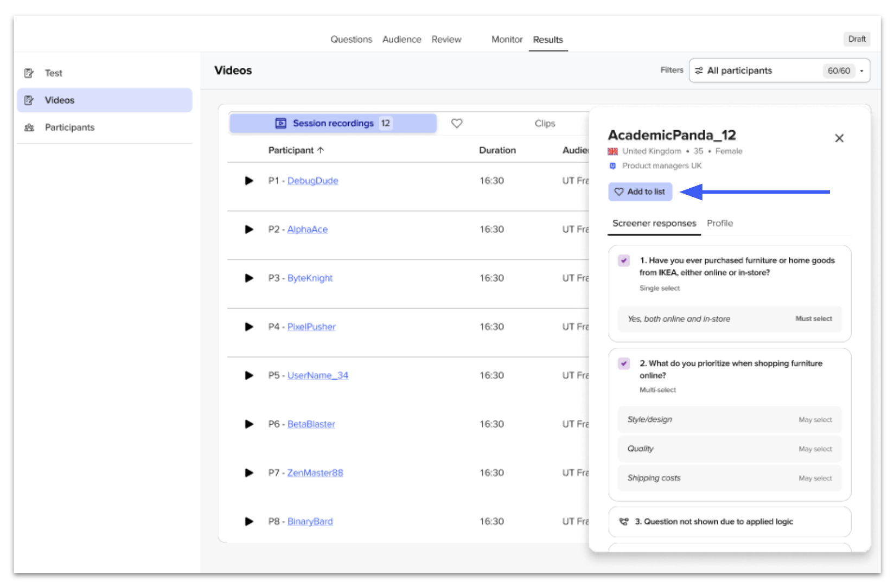
Task: Open the Audience tab
Action: click(x=402, y=40)
